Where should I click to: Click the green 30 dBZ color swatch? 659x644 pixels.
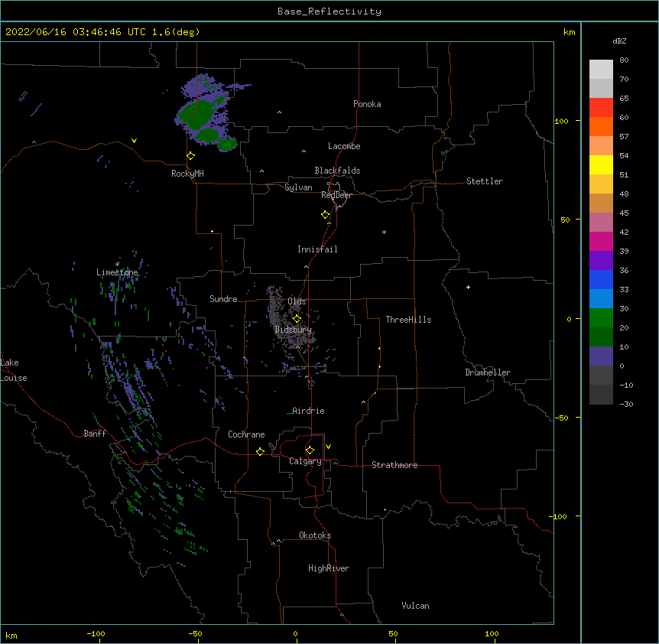click(601, 318)
